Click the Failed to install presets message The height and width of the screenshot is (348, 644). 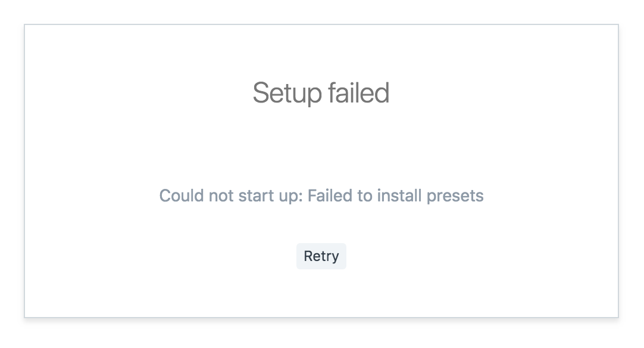(396, 195)
